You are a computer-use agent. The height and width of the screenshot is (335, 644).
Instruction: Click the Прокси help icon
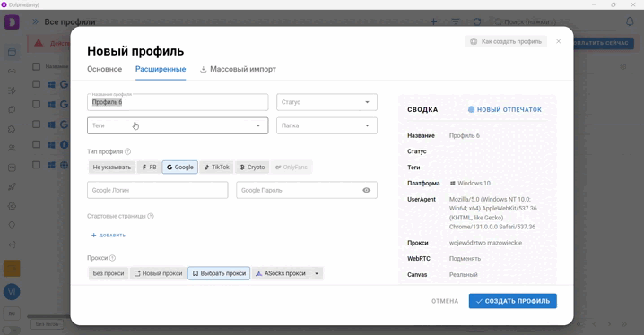pos(112,258)
